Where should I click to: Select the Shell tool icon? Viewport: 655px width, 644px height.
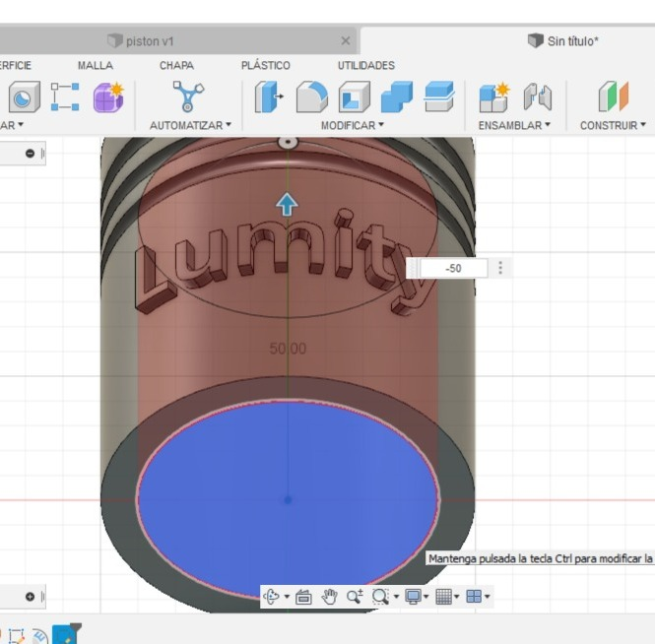(x=355, y=97)
